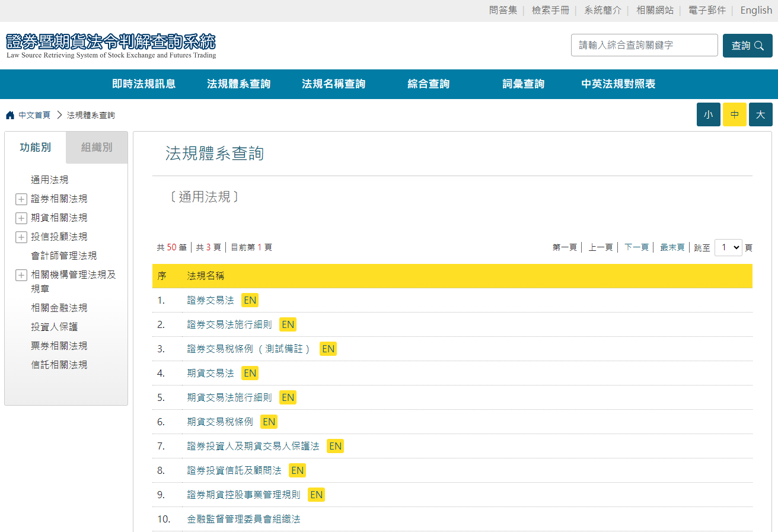Switch to 功能別 tab
The width and height of the screenshot is (778, 532).
pyautogui.click(x=36, y=147)
